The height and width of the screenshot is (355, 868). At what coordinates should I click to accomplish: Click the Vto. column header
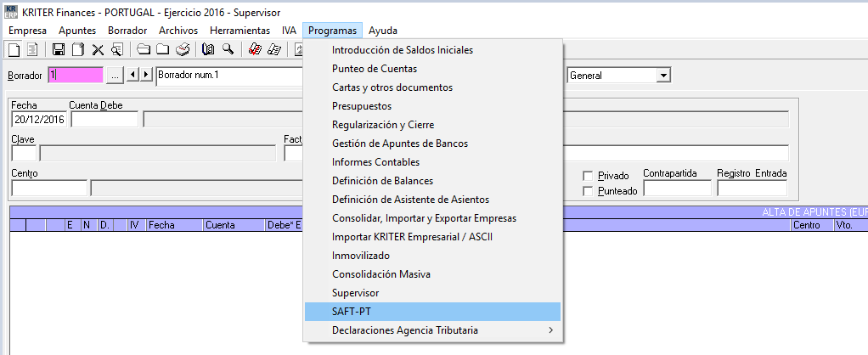click(851, 225)
